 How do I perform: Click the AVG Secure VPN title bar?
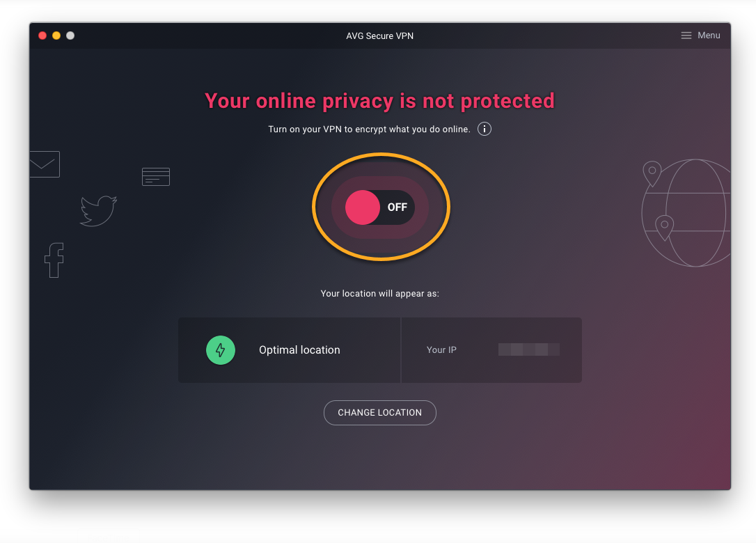click(x=380, y=36)
